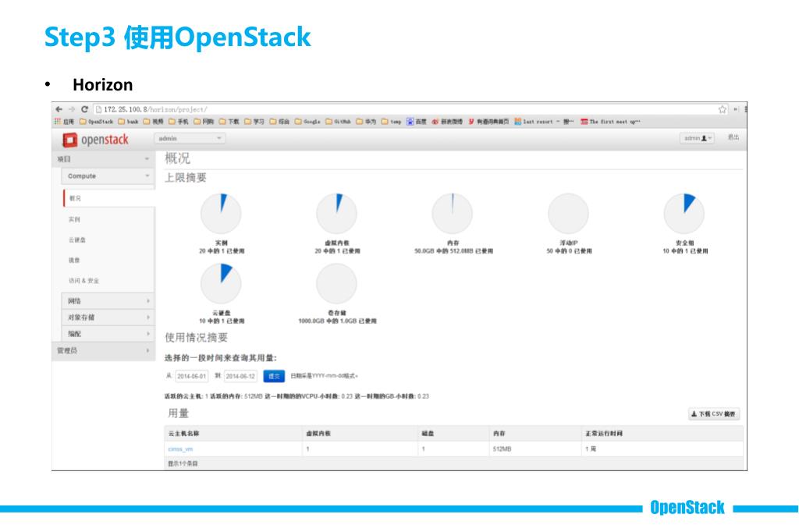
Task: Open the admin user menu dropdown
Action: [697, 138]
